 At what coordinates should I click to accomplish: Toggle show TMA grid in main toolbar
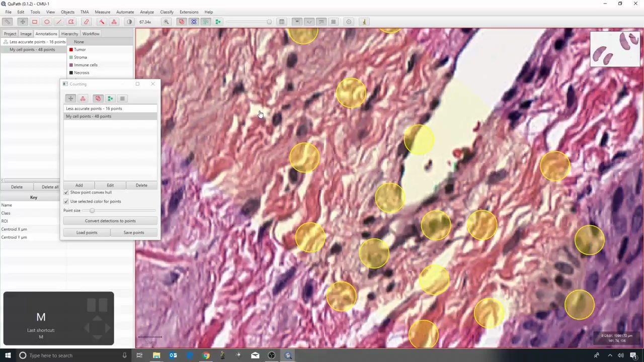(206, 22)
